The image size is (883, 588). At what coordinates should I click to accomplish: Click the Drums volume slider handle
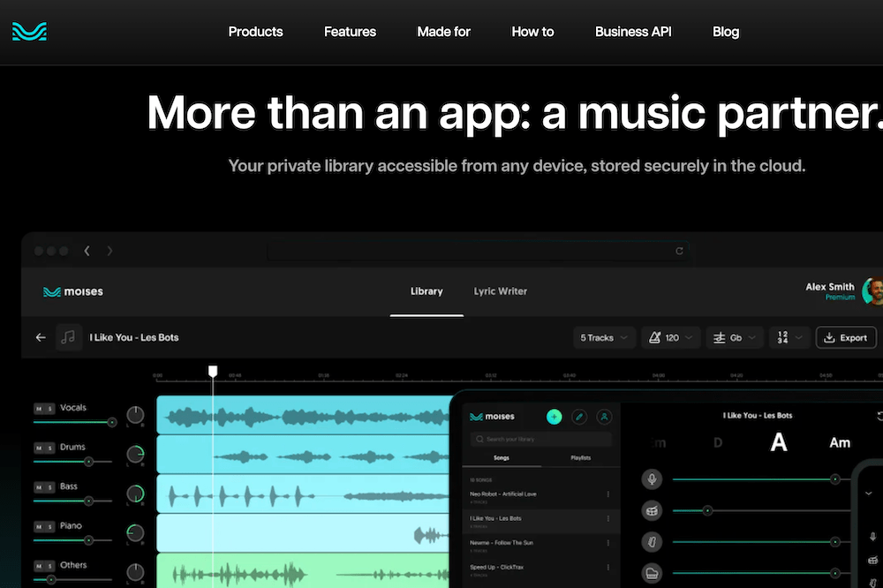pos(88,461)
